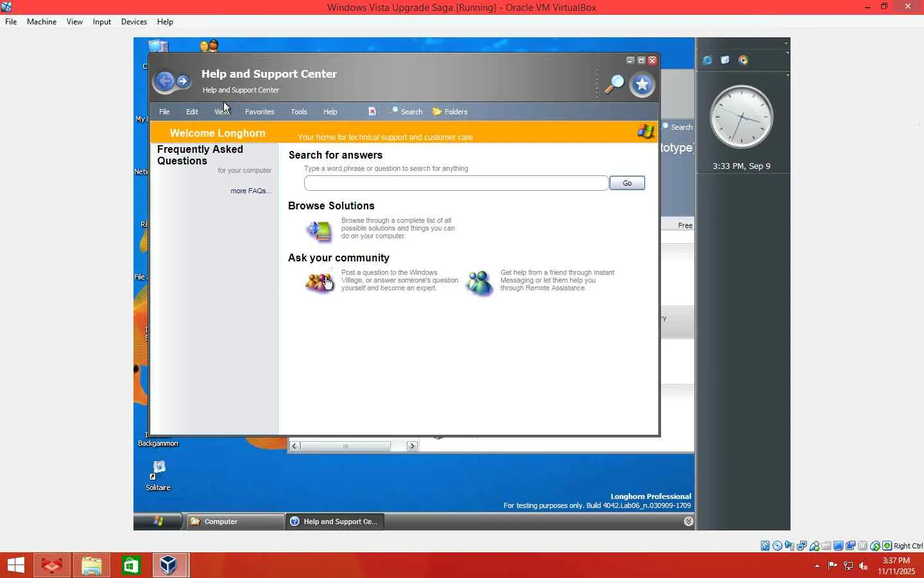Click the Windows flag logo in orange banner

click(646, 132)
